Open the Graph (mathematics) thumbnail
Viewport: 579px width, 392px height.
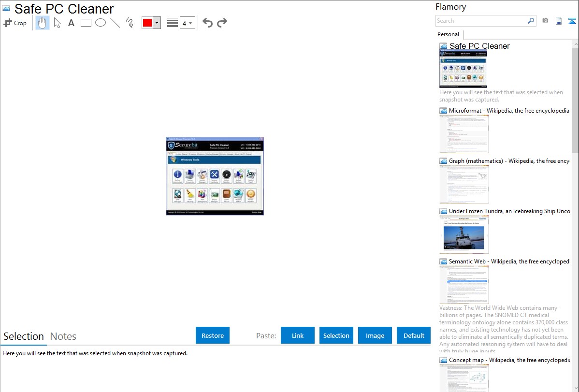[464, 184]
